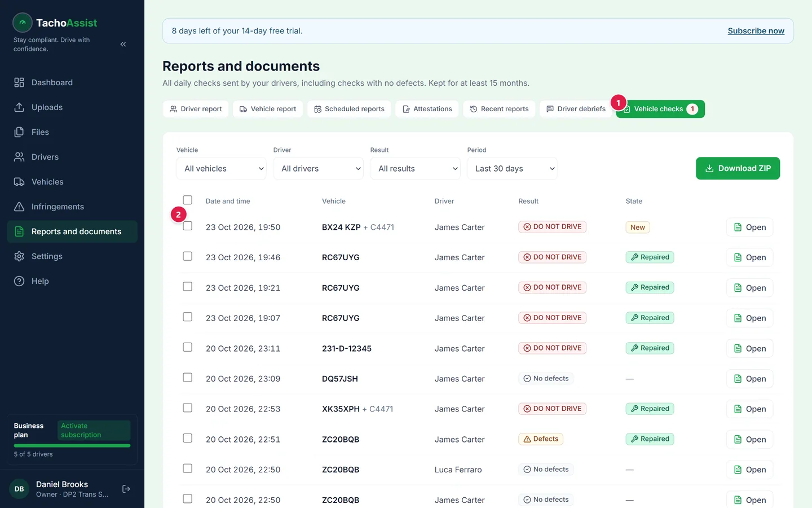Click vehicle registration 231-D-12345

point(347,349)
